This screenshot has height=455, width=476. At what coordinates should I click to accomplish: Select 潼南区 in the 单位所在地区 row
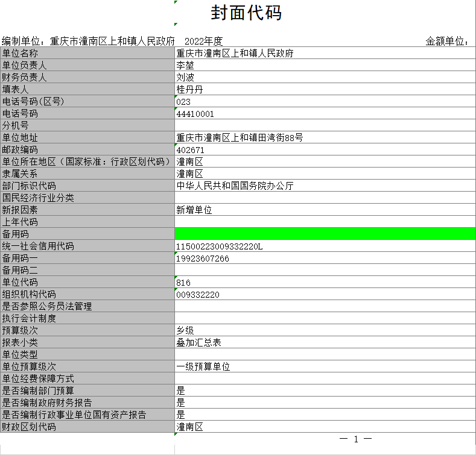[325, 162]
